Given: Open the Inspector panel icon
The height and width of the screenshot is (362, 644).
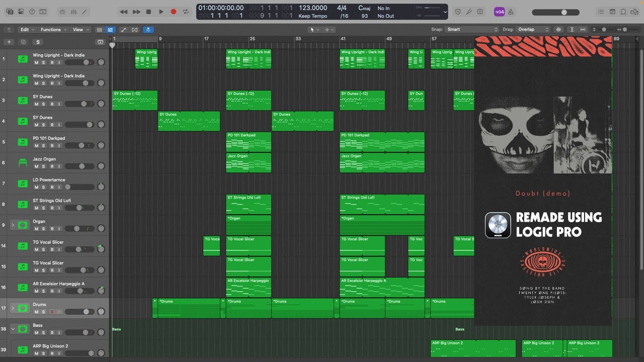Looking at the screenshot, I should 21,12.
